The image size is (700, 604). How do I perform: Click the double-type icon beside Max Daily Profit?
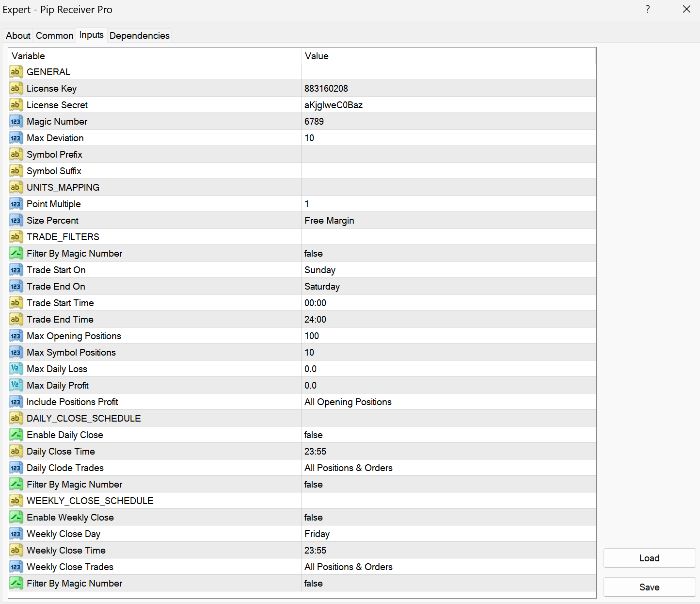16,385
